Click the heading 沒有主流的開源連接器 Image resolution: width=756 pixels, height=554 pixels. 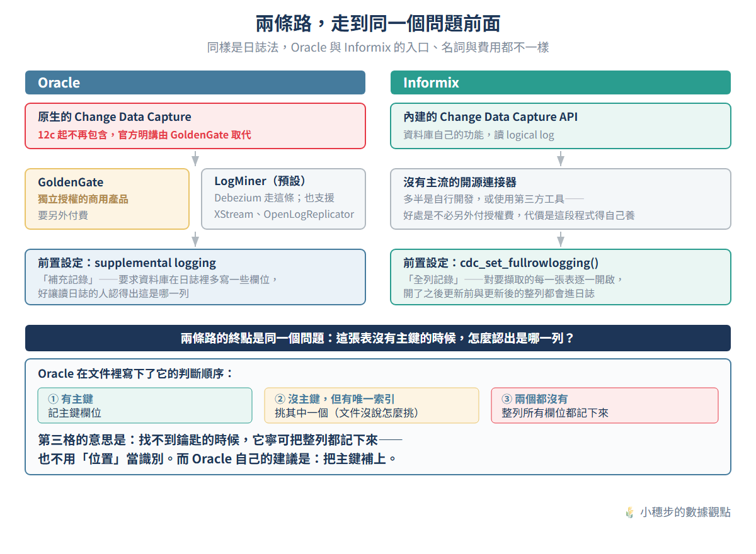[460, 182]
